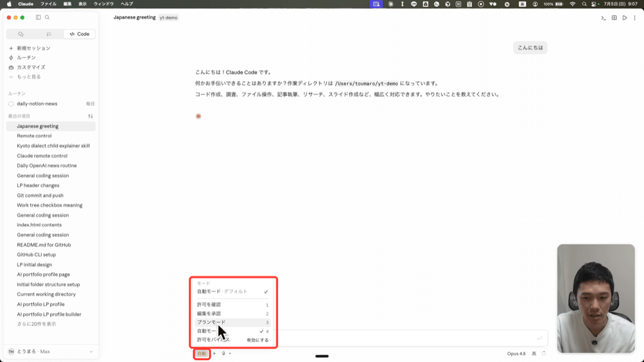Open Remote control session
The height and width of the screenshot is (362, 644).
click(x=51, y=136)
